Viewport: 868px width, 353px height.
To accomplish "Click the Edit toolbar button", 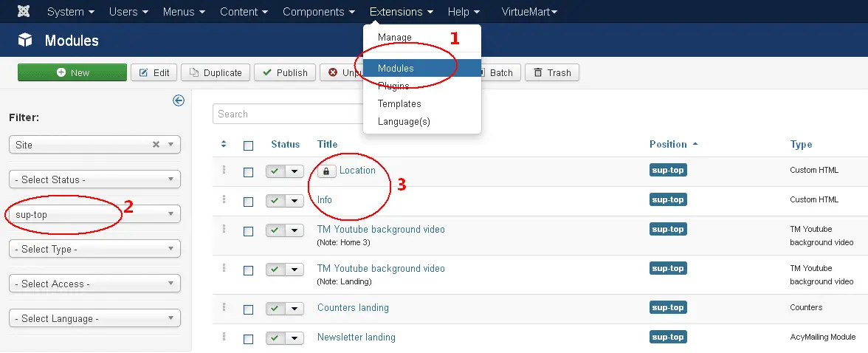I will point(154,72).
